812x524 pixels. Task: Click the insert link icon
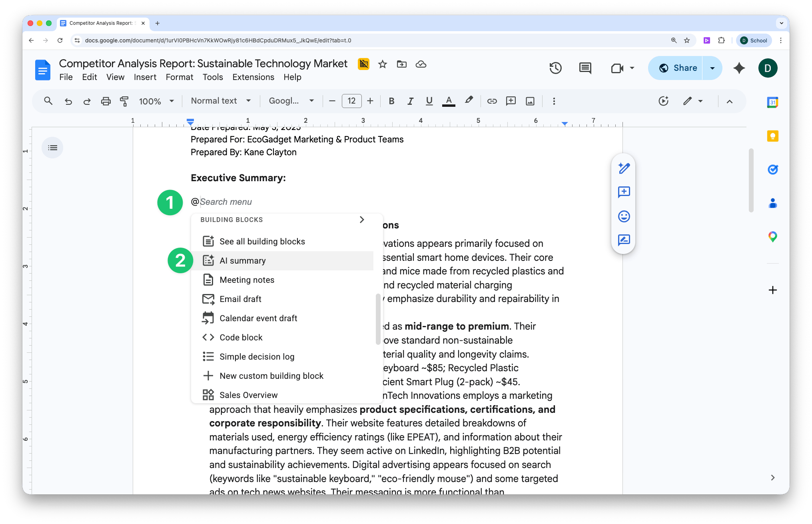492,101
